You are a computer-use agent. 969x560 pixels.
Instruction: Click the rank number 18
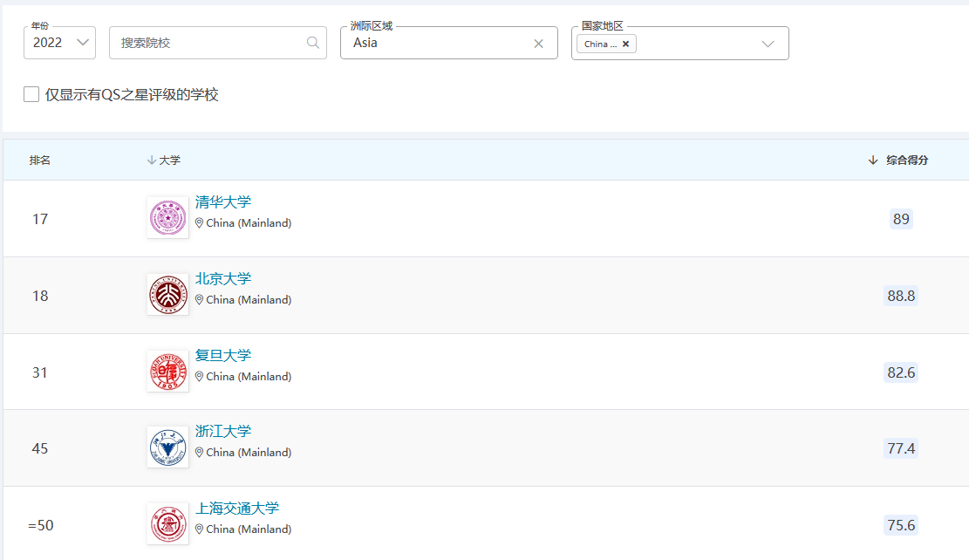pos(40,296)
